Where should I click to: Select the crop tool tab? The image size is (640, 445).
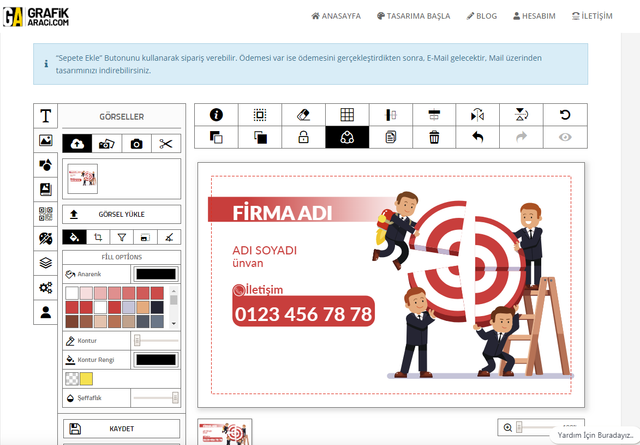point(98,237)
